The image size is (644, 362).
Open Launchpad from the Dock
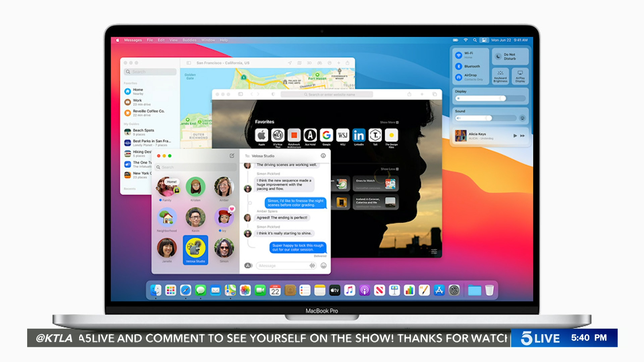(171, 290)
